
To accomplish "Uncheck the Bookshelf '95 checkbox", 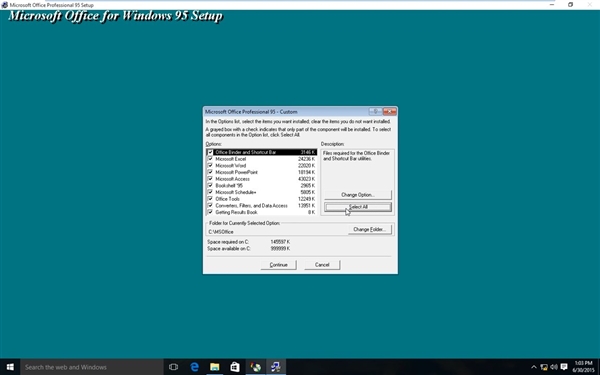I will [x=210, y=185].
